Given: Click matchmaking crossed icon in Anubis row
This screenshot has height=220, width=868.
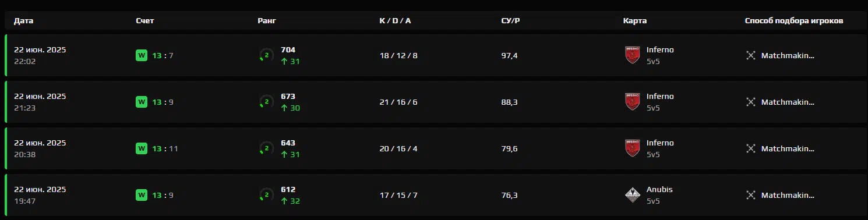Looking at the screenshot, I should 750,195.
